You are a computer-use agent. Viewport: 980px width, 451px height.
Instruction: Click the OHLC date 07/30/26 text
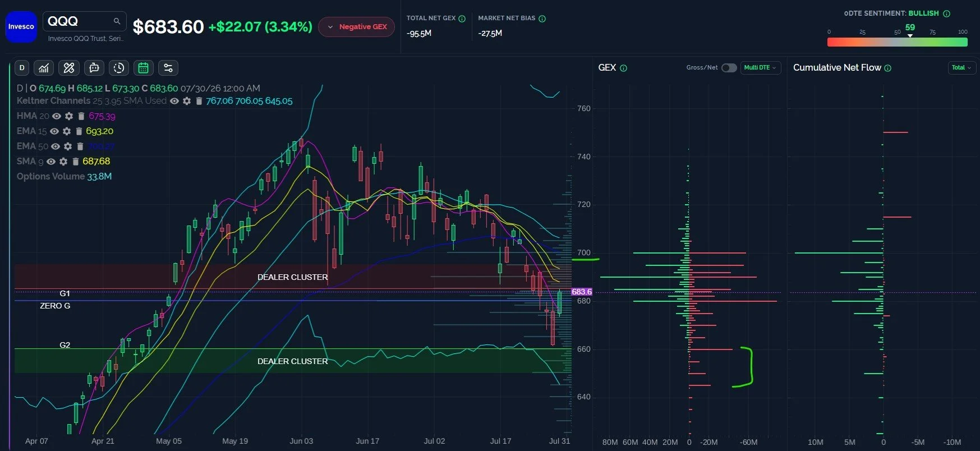pyautogui.click(x=220, y=89)
